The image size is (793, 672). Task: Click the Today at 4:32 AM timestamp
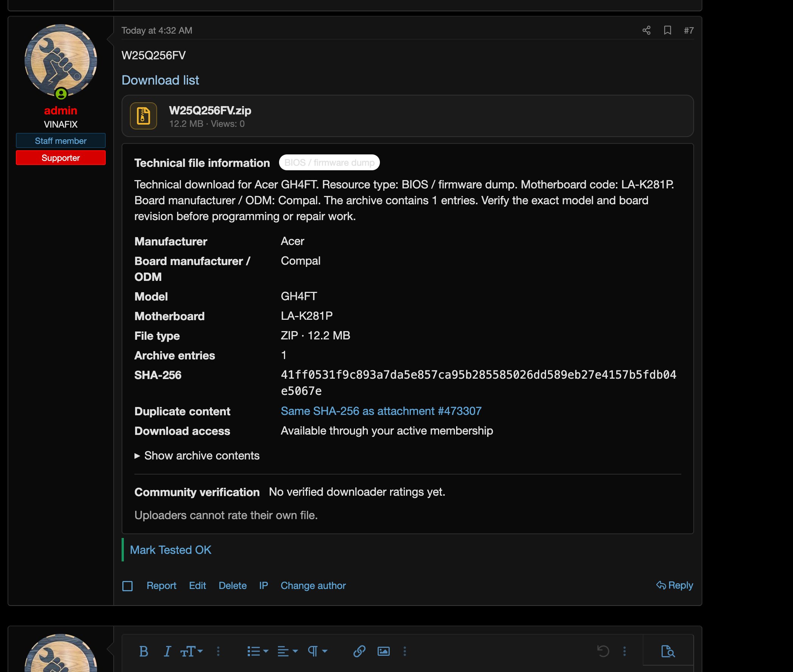tap(157, 31)
